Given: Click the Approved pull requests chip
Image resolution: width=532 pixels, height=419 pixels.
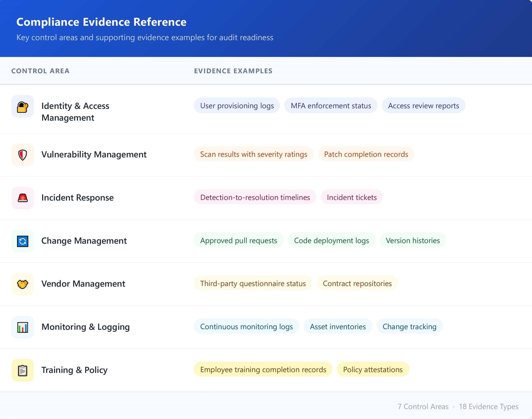Looking at the screenshot, I should click(238, 240).
